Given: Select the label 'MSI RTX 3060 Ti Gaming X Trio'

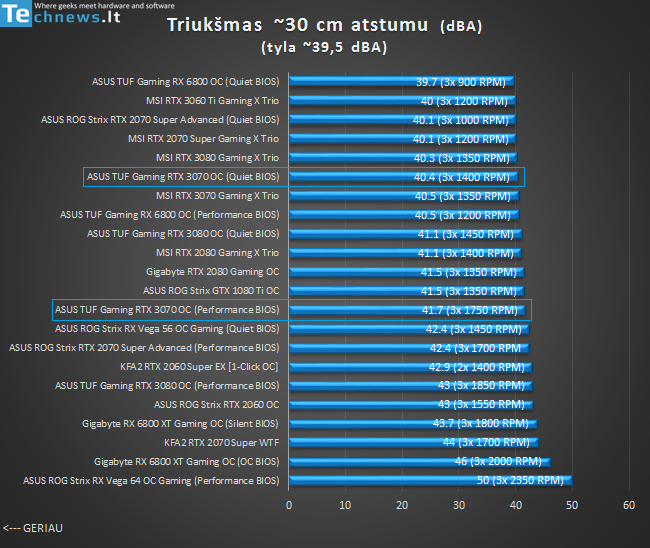Looking at the screenshot, I should pos(212,101).
